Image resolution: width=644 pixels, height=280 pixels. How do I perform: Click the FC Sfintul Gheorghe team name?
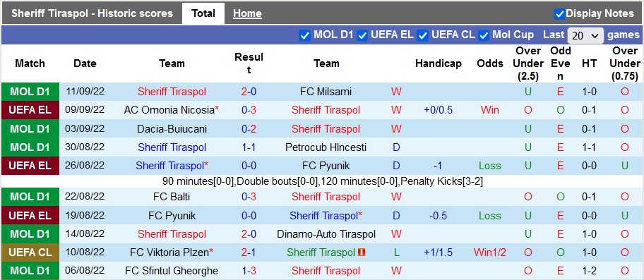(172, 271)
